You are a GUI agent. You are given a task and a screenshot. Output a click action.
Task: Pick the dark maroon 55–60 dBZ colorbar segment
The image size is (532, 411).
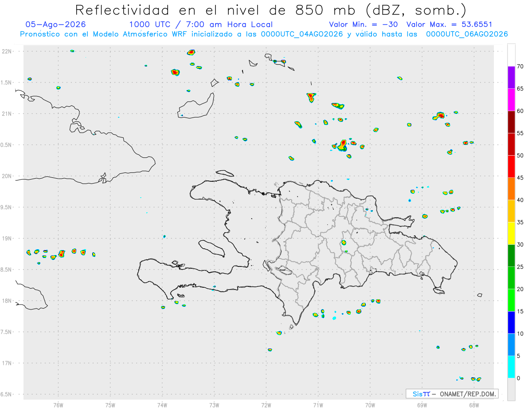pos(511,121)
